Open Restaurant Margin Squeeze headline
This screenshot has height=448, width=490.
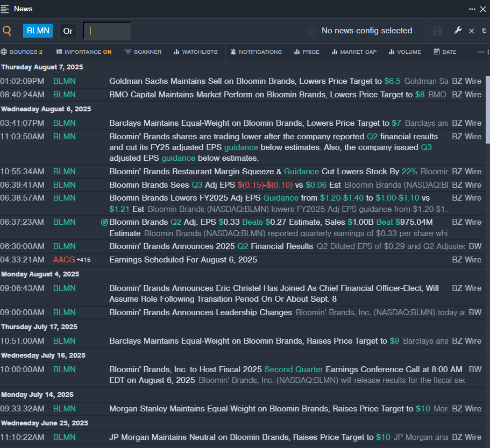pyautogui.click(x=263, y=172)
